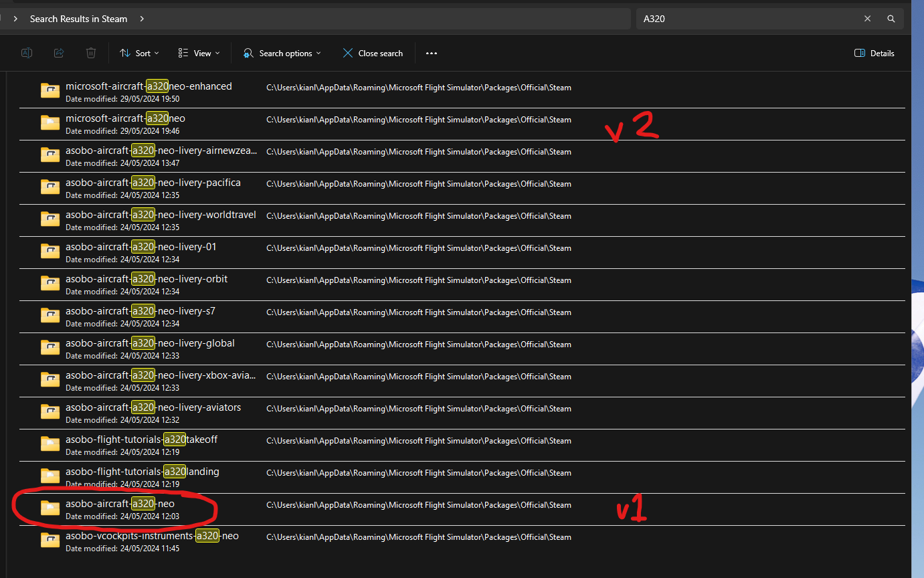924x578 pixels.
Task: Click date modified 24/05/2024 13:47
Action: point(122,163)
